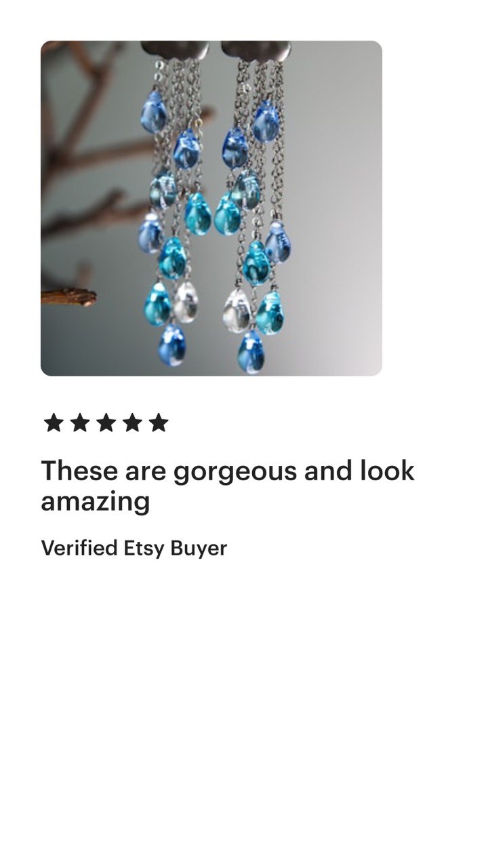
Task: Click the sharp branch tip at photo's edge
Action: 69,296
